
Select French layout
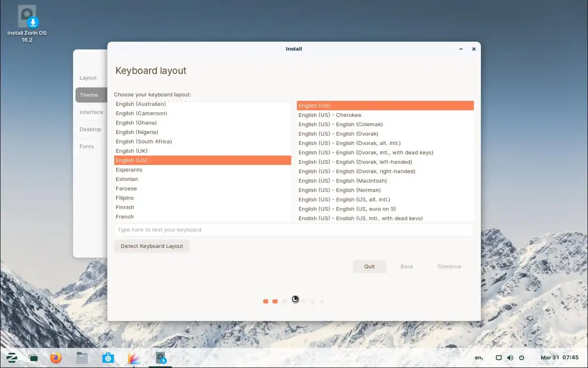point(203,217)
